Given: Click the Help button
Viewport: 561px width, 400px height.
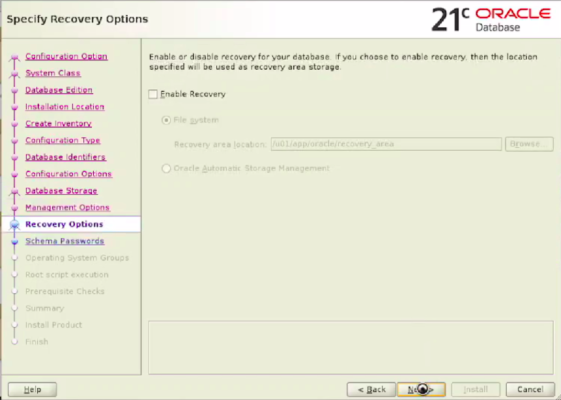Looking at the screenshot, I should pyautogui.click(x=32, y=389).
